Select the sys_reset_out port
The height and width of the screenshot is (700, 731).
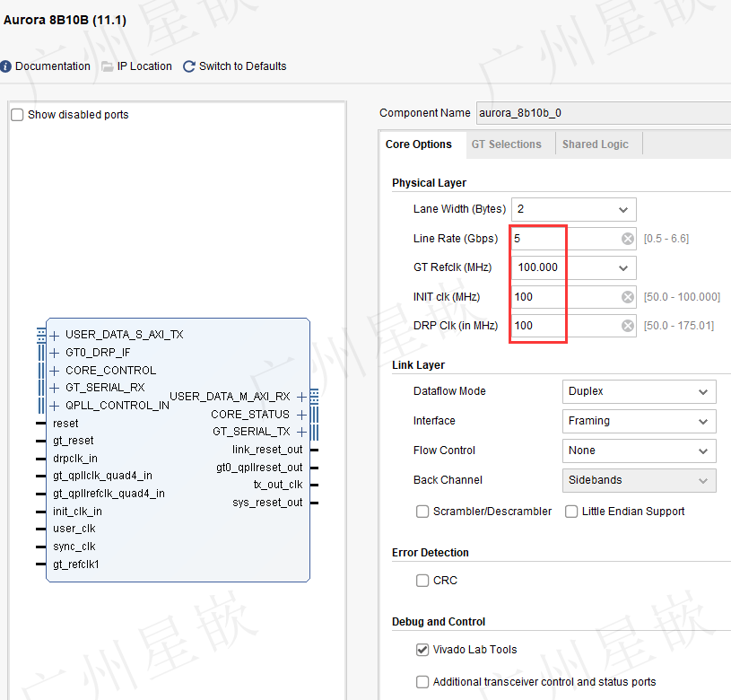(x=267, y=503)
